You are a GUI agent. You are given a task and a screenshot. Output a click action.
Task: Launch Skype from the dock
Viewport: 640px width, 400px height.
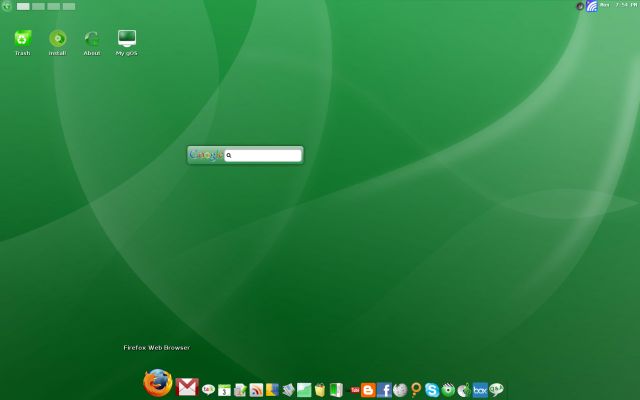432,390
